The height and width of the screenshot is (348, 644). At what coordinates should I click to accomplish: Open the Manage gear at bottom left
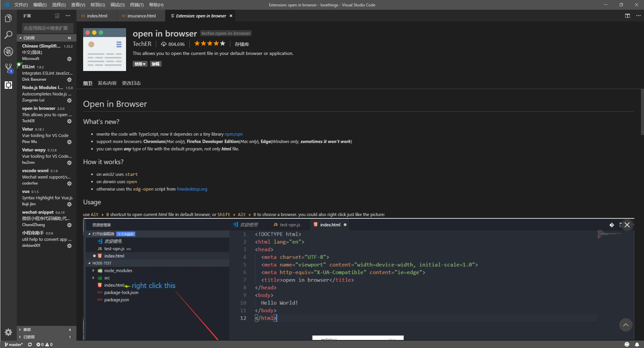point(8,333)
